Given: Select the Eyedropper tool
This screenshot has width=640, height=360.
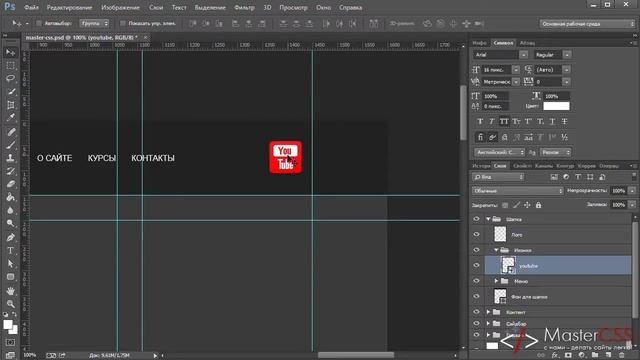Looking at the screenshot, I should (11, 118).
